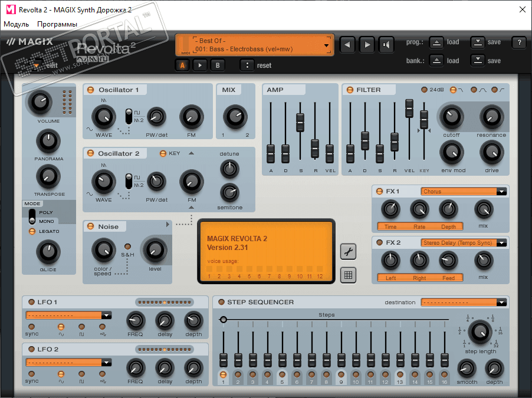The width and height of the screenshot is (532, 398).
Task: Toggle step 13 button in sequencer
Action: pos(400,375)
